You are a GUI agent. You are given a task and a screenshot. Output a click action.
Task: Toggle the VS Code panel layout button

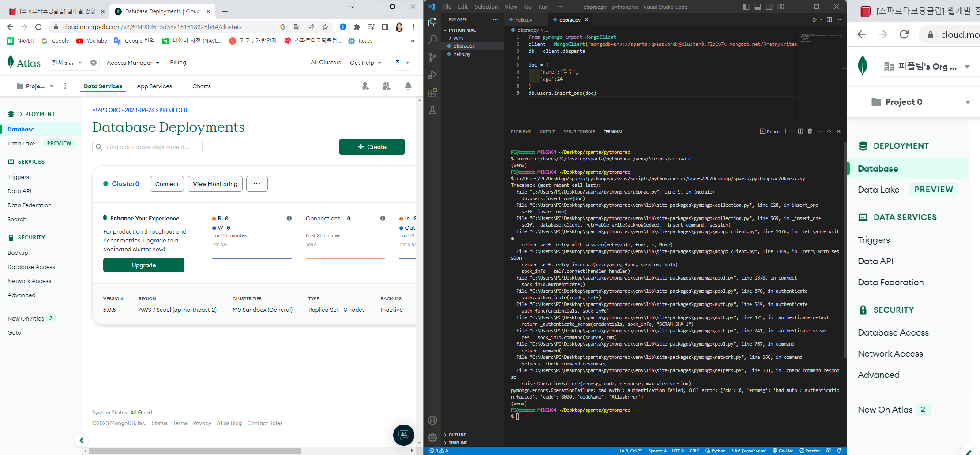click(x=758, y=7)
